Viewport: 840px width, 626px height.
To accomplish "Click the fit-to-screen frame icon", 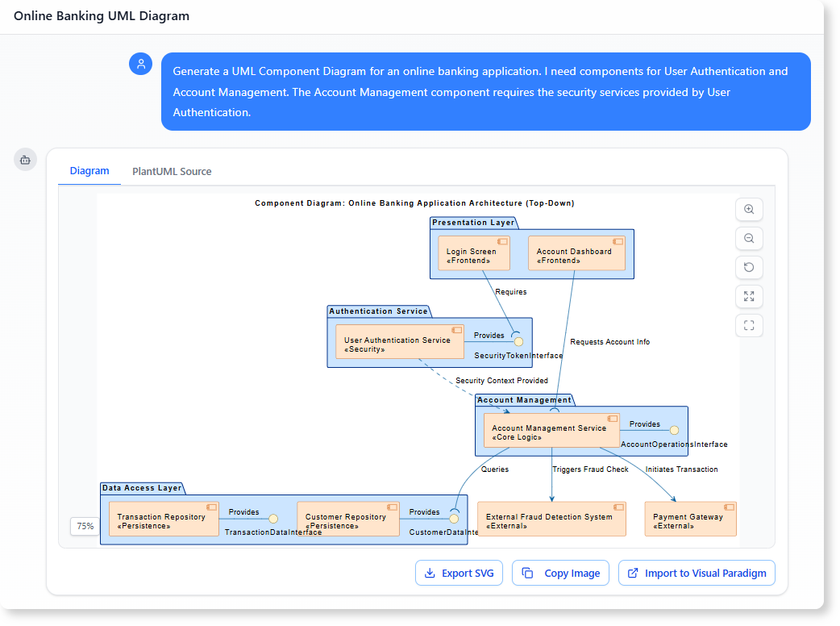I will pos(749,325).
